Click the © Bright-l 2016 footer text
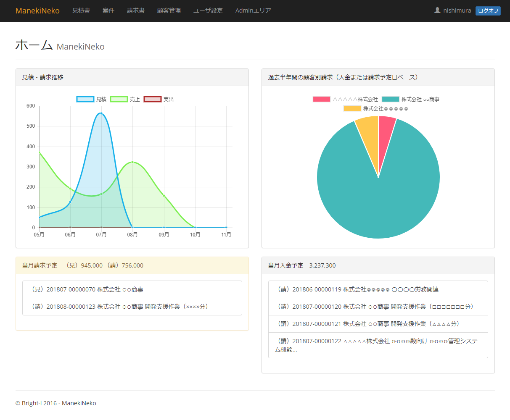The image size is (510, 420). coord(56,403)
